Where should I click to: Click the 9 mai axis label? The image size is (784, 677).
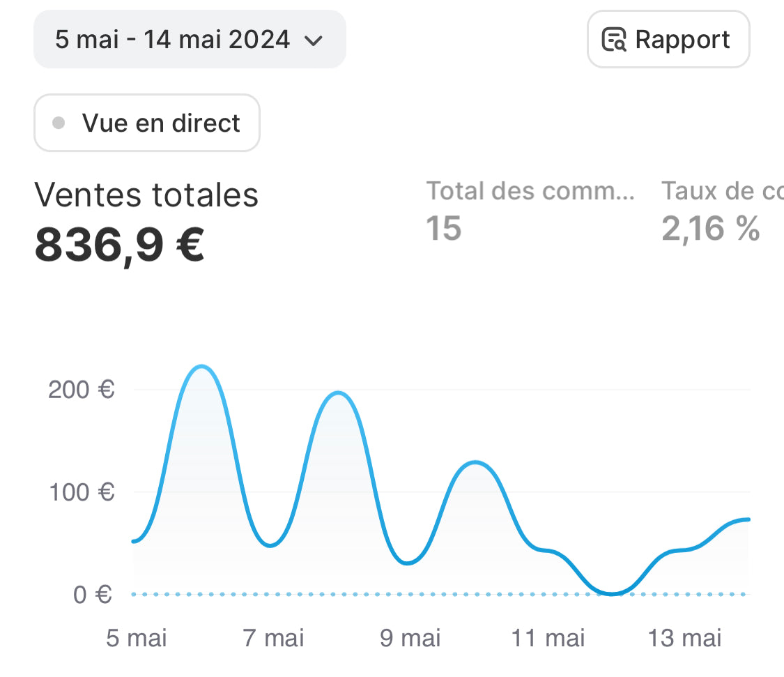coord(410,639)
